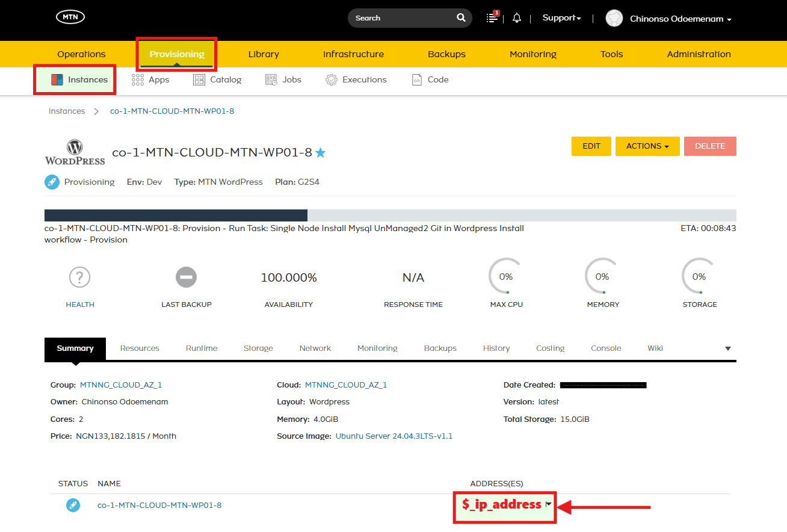Image resolution: width=787 pixels, height=532 pixels.
Task: Open the Catalog sub-menu
Action: coord(217,79)
